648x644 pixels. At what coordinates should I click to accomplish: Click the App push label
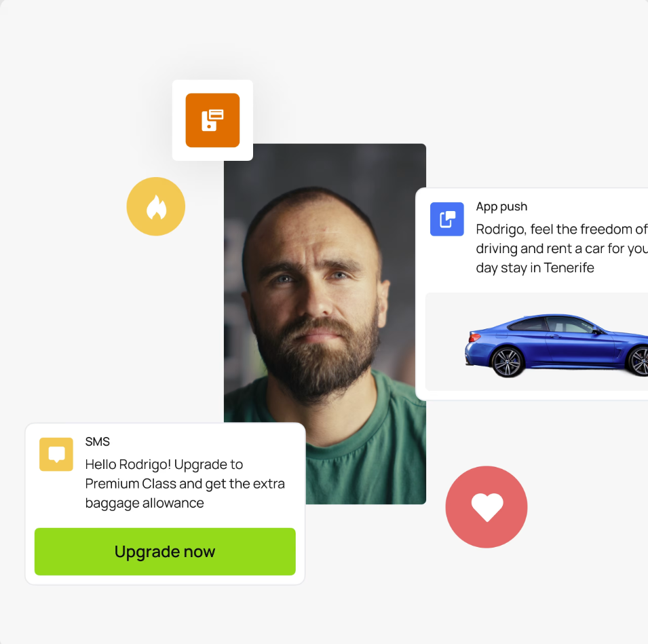click(501, 206)
